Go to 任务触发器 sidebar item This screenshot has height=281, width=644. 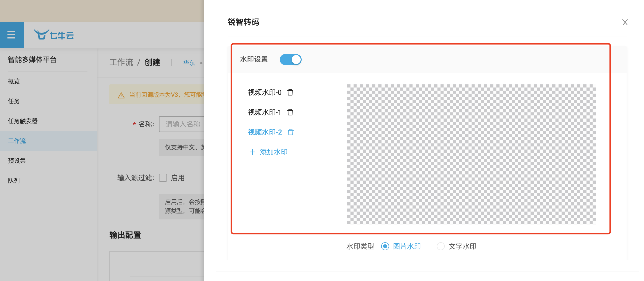coord(23,121)
